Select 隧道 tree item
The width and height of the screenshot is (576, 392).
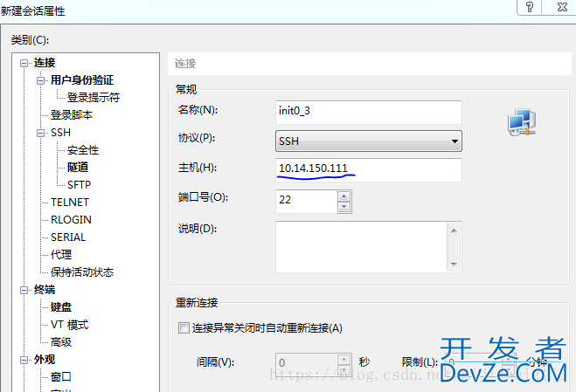[x=78, y=168]
